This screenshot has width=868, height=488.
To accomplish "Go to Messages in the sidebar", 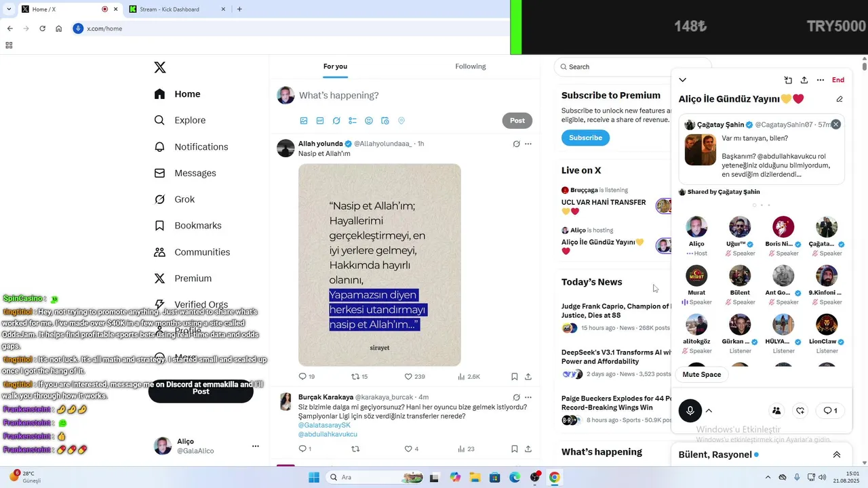I will [185, 173].
